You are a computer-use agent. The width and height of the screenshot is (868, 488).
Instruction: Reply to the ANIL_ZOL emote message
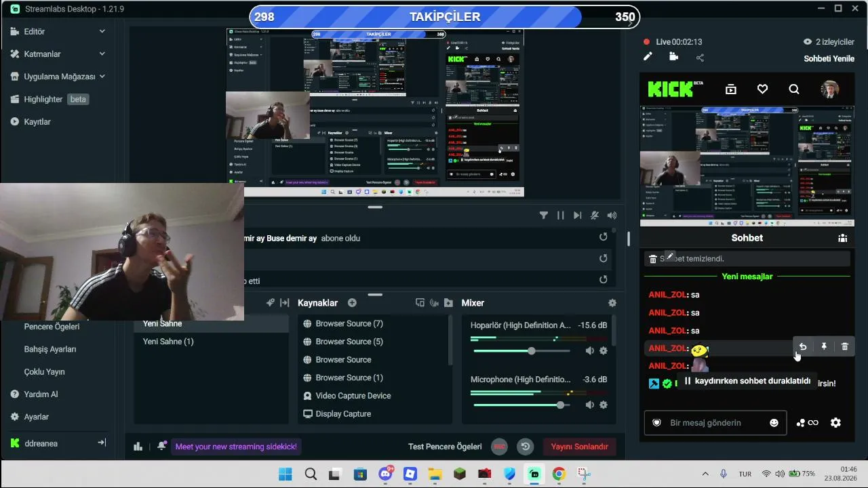tap(802, 346)
